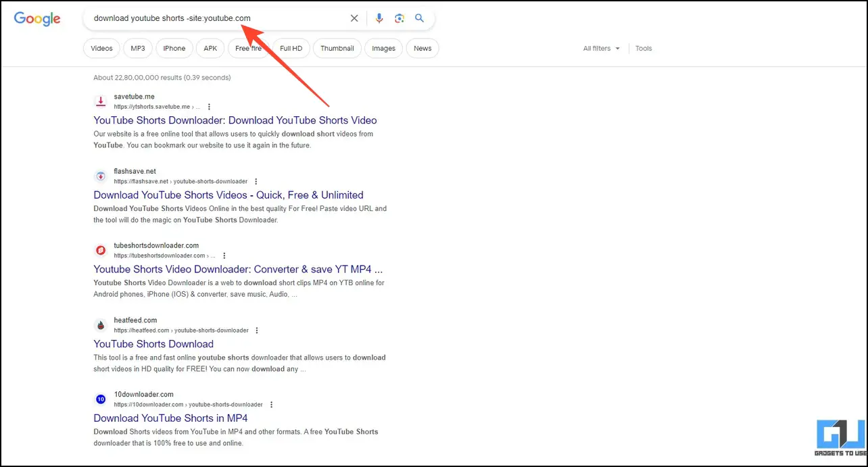Submit search with magnifying glass icon
The width and height of the screenshot is (868, 467).
pyautogui.click(x=420, y=18)
